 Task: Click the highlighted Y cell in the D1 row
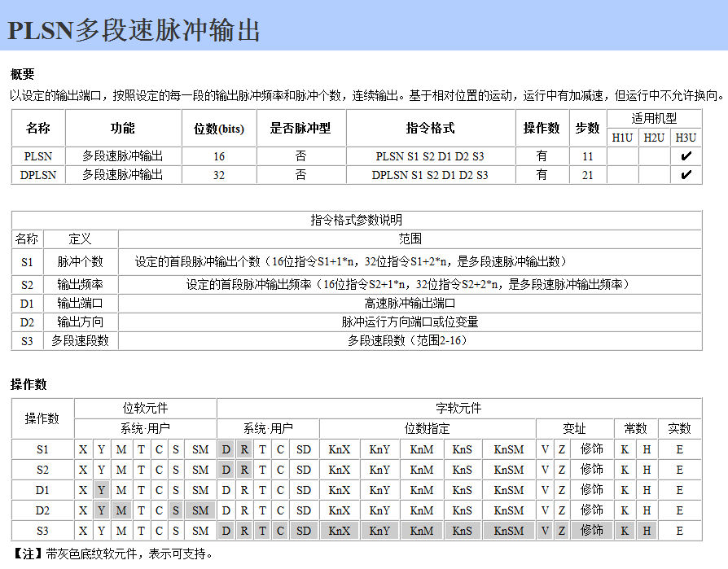pos(101,490)
